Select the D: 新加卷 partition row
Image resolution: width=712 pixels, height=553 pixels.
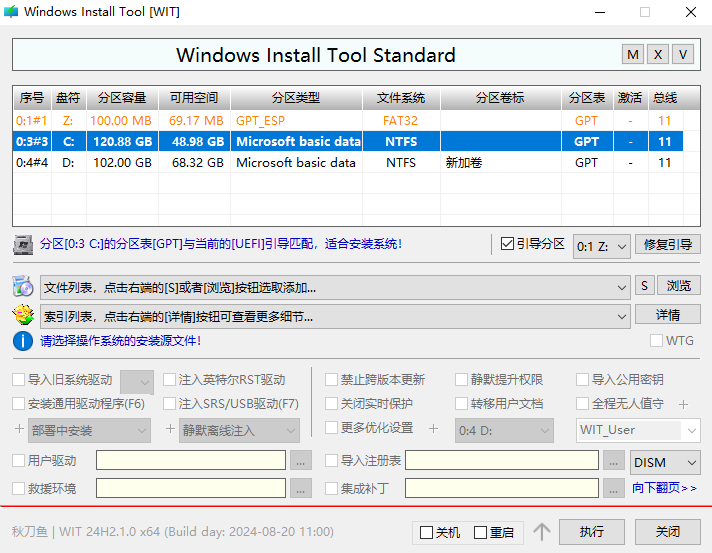348,163
